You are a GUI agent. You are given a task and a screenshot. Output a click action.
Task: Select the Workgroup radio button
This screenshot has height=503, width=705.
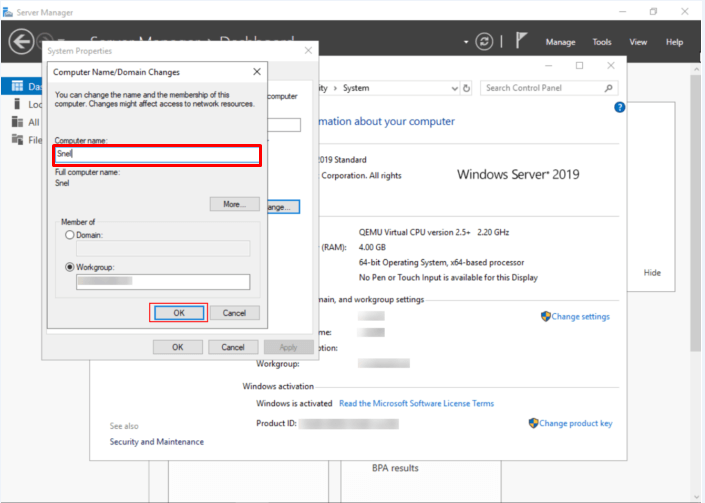[x=70, y=267]
